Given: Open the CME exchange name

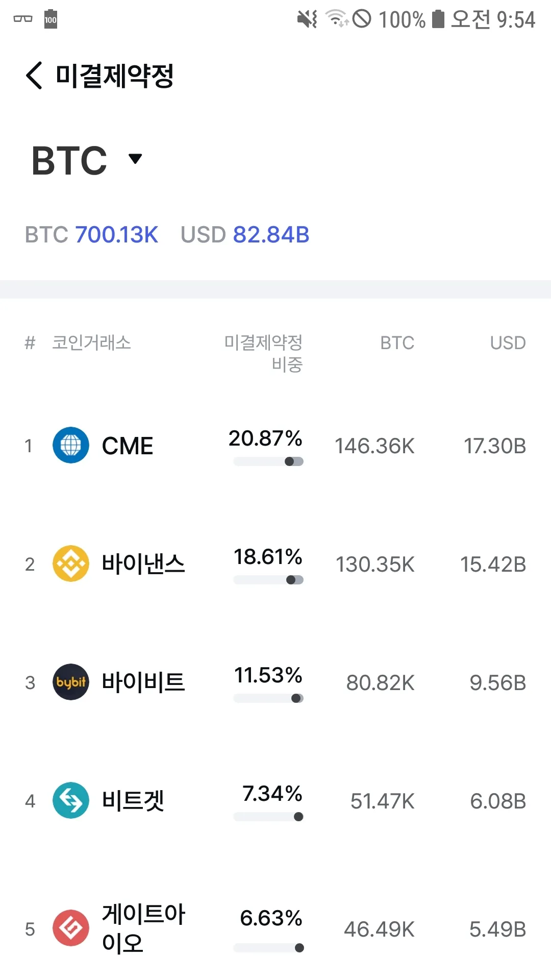Looking at the screenshot, I should (128, 446).
